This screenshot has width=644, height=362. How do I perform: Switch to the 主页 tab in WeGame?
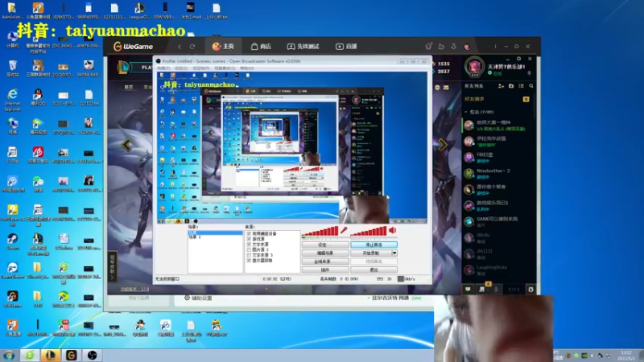[x=223, y=47]
